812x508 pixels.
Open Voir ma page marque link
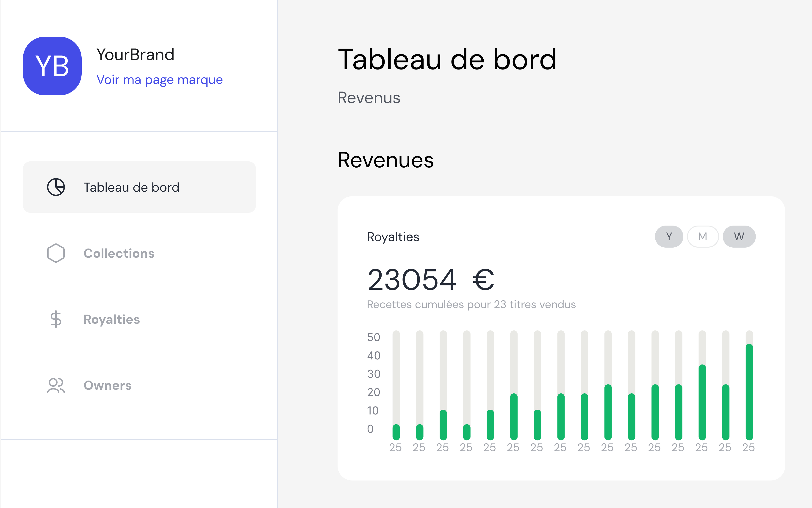159,80
